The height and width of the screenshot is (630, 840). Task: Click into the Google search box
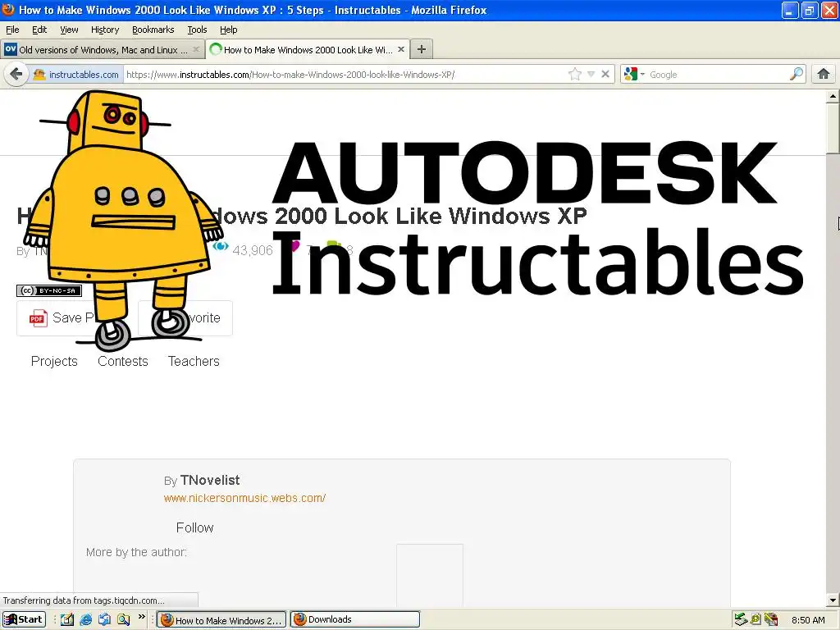(x=717, y=75)
